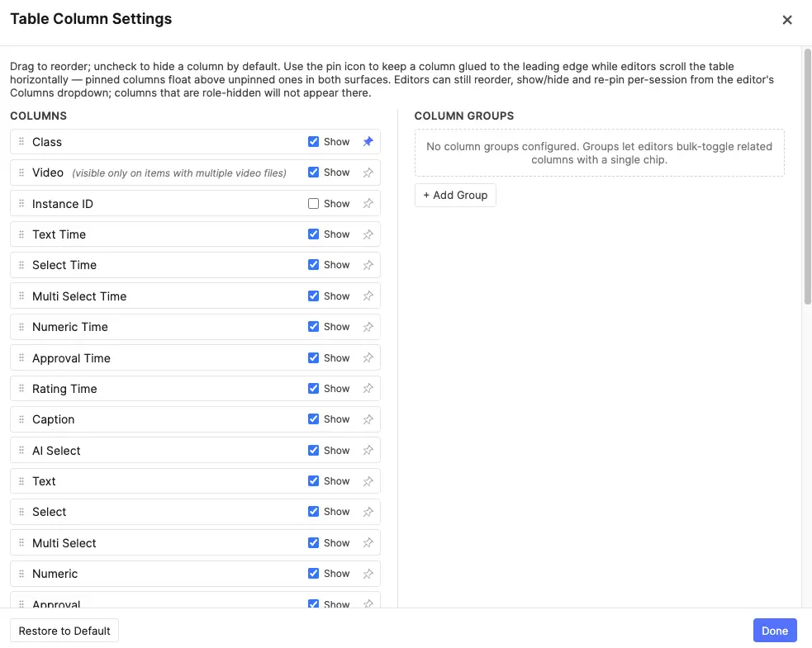Click the drag handle of Caption row
The width and height of the screenshot is (812, 648).
pyautogui.click(x=21, y=419)
